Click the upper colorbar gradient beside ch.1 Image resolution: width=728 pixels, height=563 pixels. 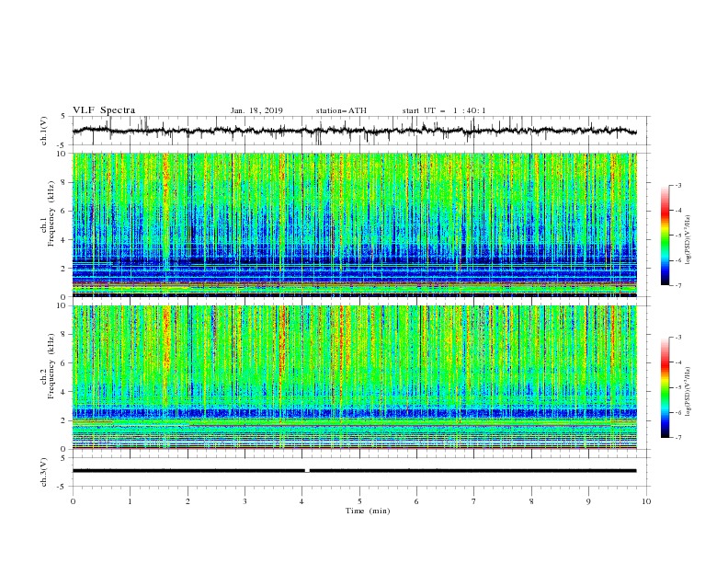click(665, 236)
